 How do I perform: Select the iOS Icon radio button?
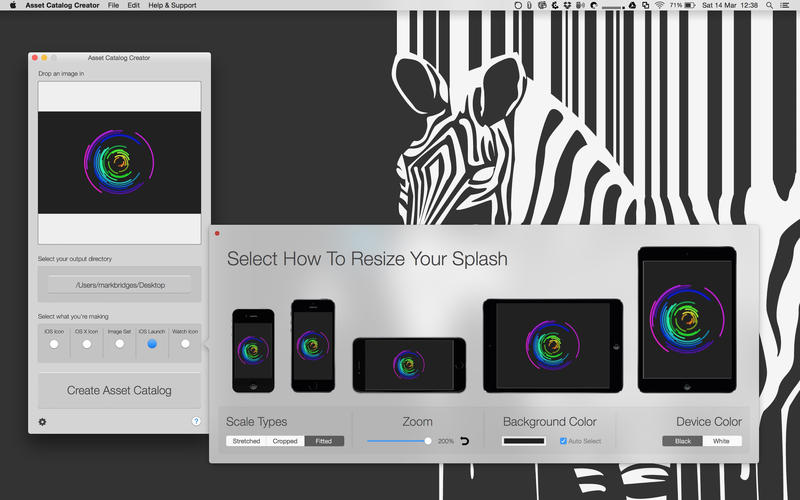click(x=54, y=344)
